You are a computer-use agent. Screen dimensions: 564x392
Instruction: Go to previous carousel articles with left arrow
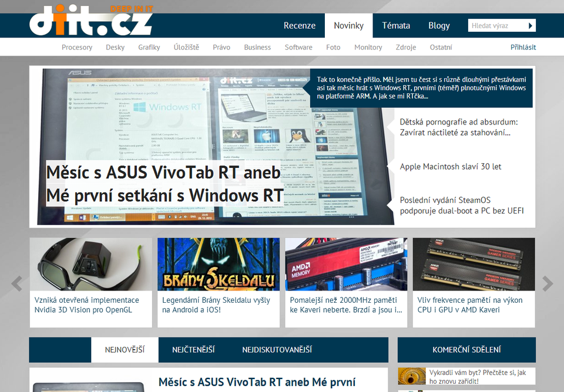(x=17, y=283)
